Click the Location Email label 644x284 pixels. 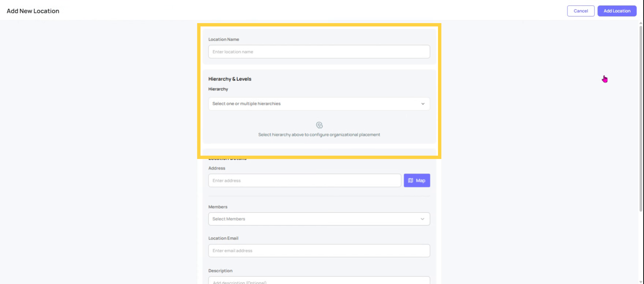(223, 238)
